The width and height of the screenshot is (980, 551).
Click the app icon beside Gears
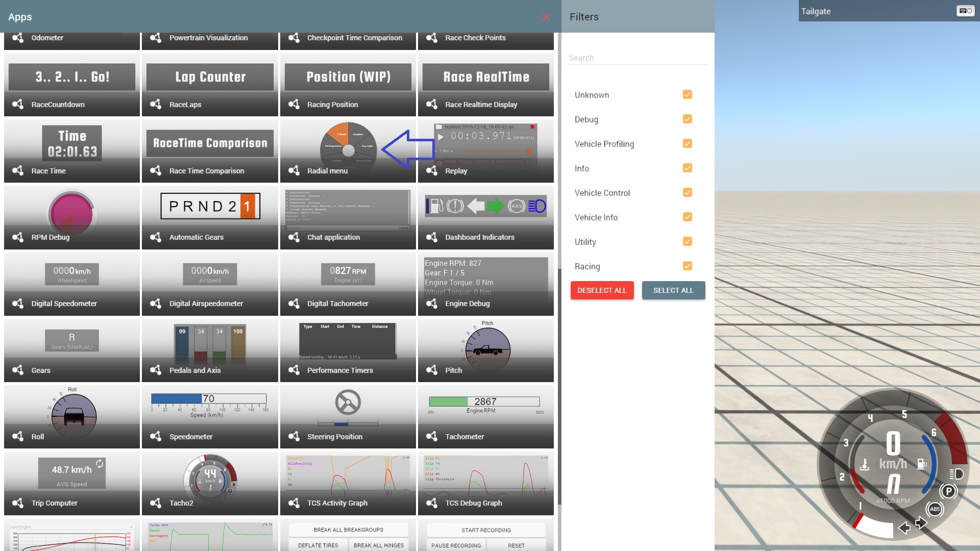coord(18,370)
